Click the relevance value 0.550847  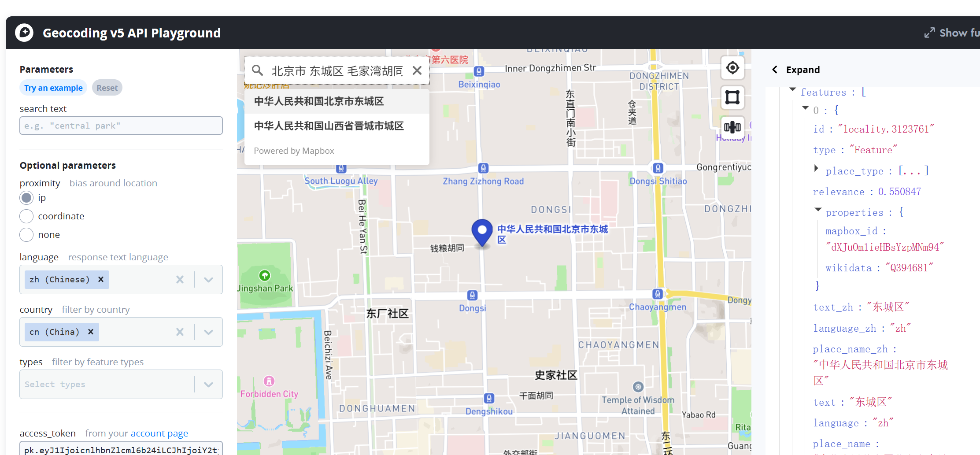899,192
